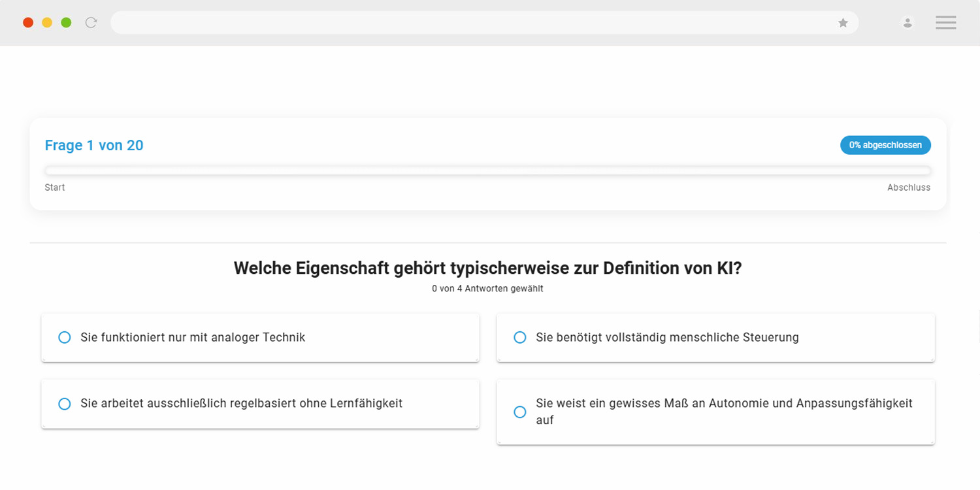Click the 'Abschluss' label under progress bar
Viewport: 980px width, 490px height.
(909, 188)
